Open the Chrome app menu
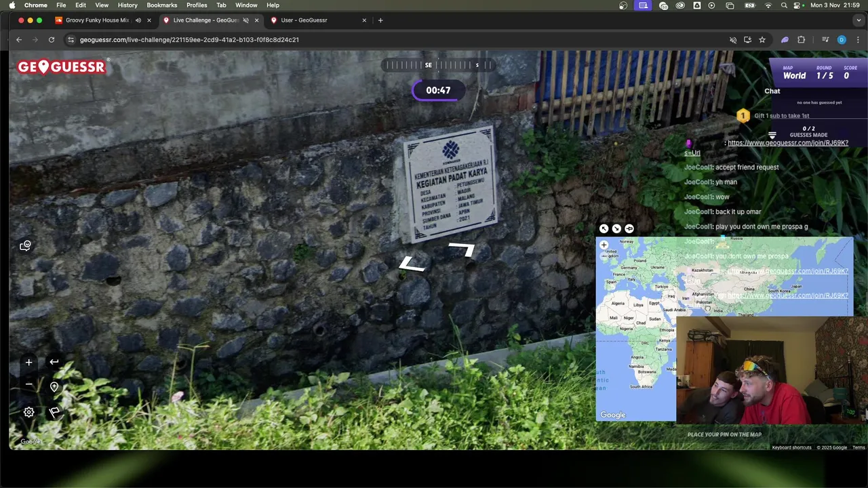 tap(35, 5)
